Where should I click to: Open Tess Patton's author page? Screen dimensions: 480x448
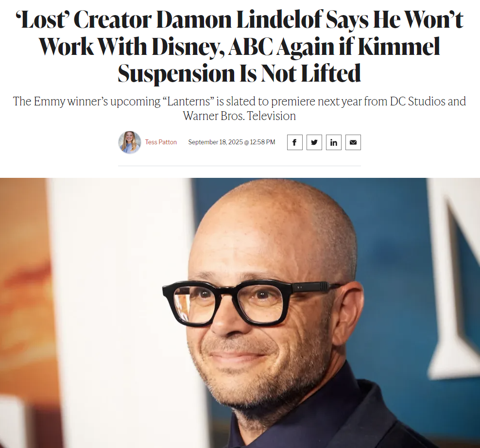click(161, 142)
